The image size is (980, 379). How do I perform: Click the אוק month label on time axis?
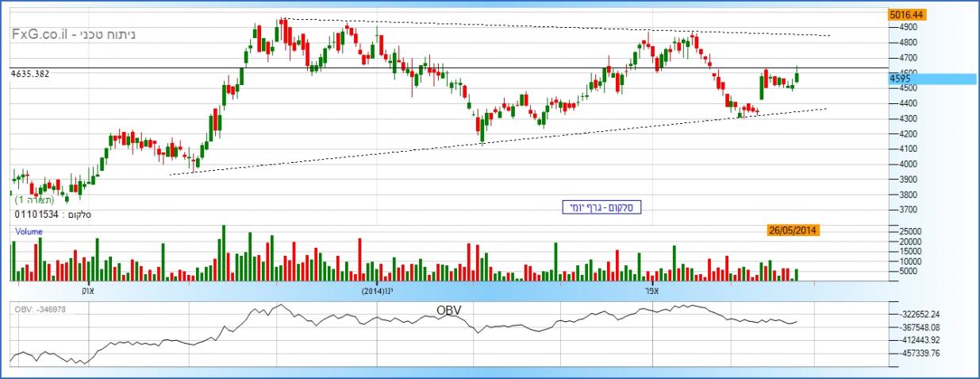pos(89,291)
